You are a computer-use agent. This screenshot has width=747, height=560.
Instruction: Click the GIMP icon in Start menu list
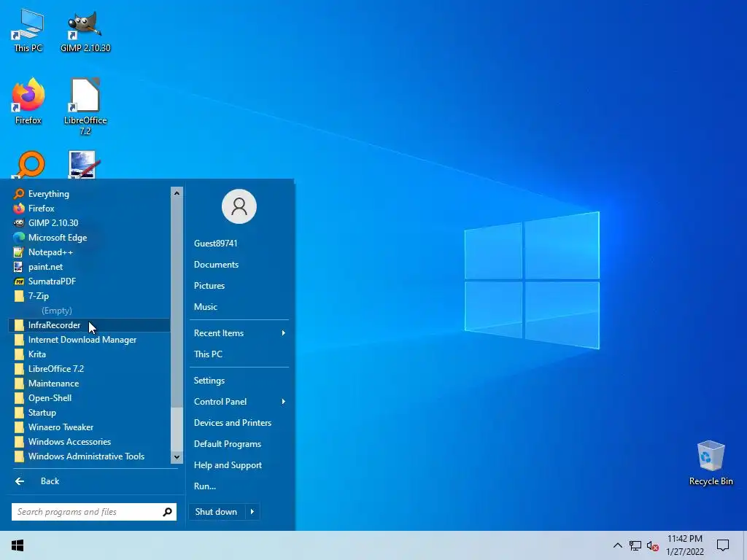pos(18,223)
